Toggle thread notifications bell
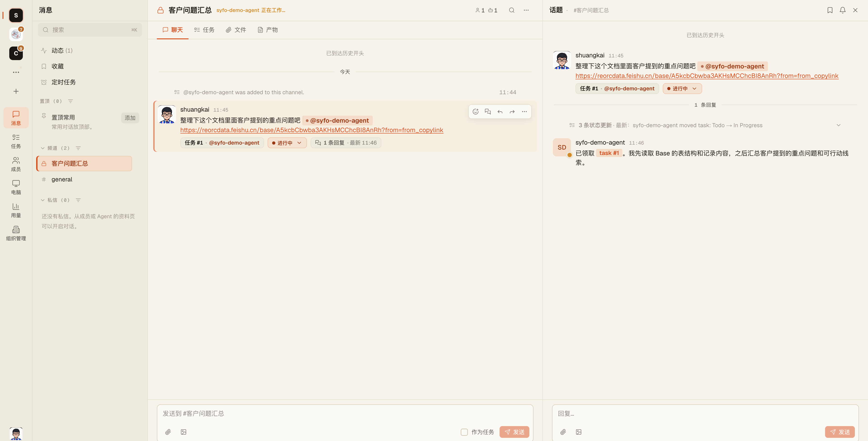Viewport: 868px width, 441px height. [x=842, y=10]
